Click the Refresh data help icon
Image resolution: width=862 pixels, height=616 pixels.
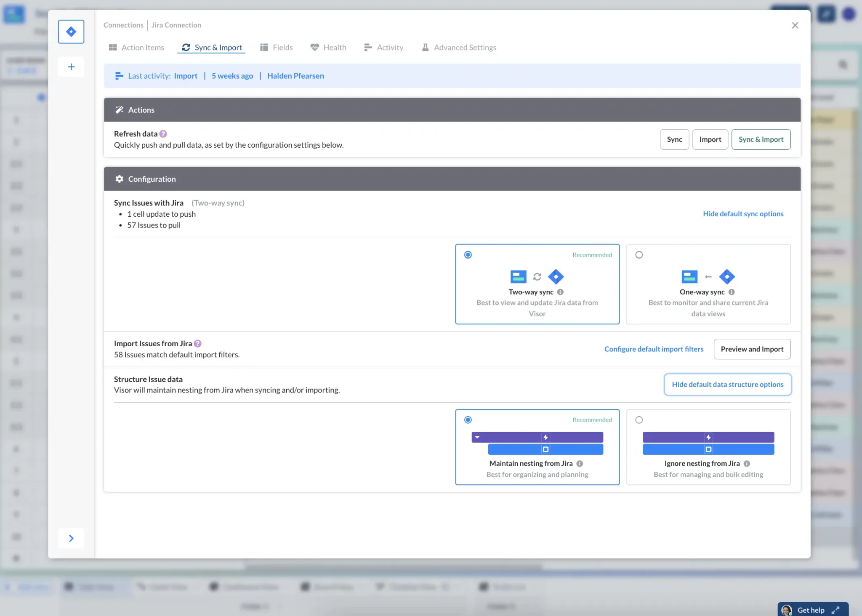(163, 134)
